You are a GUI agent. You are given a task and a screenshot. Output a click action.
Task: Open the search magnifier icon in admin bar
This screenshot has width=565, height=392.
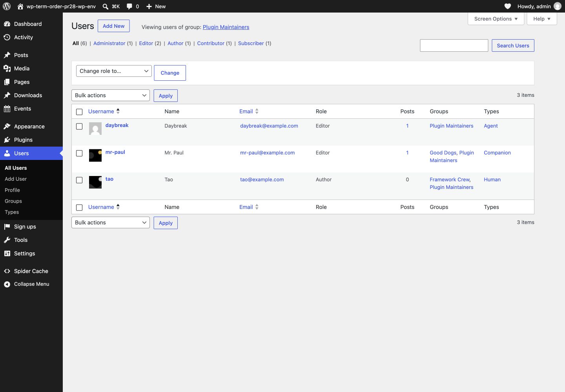106,6
